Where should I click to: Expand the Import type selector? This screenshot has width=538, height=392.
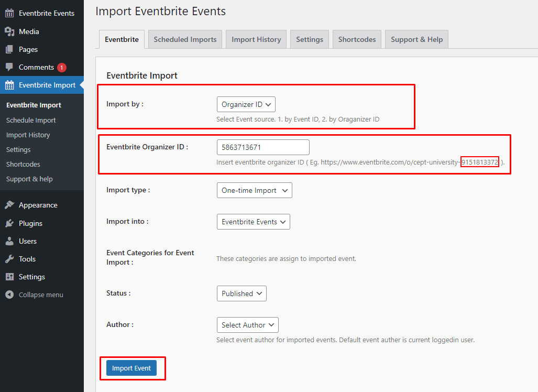[254, 190]
